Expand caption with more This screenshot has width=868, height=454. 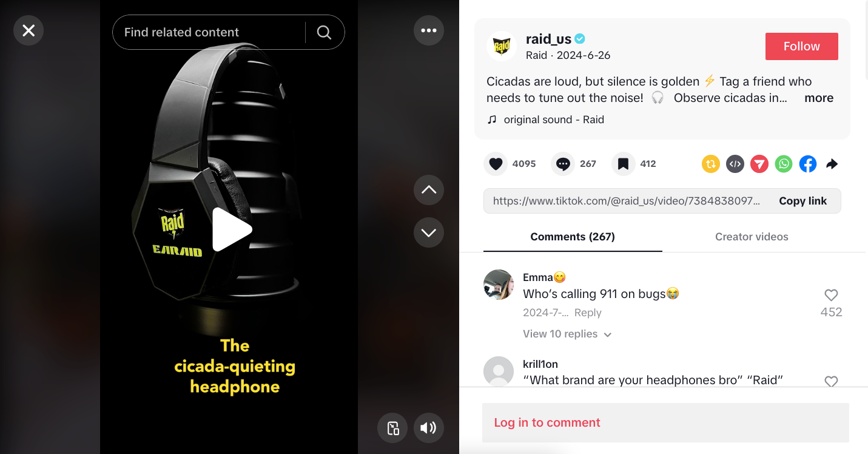(x=819, y=98)
